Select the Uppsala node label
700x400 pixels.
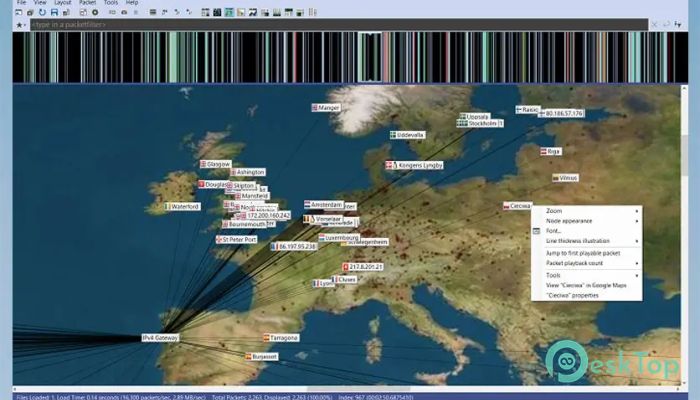475,117
